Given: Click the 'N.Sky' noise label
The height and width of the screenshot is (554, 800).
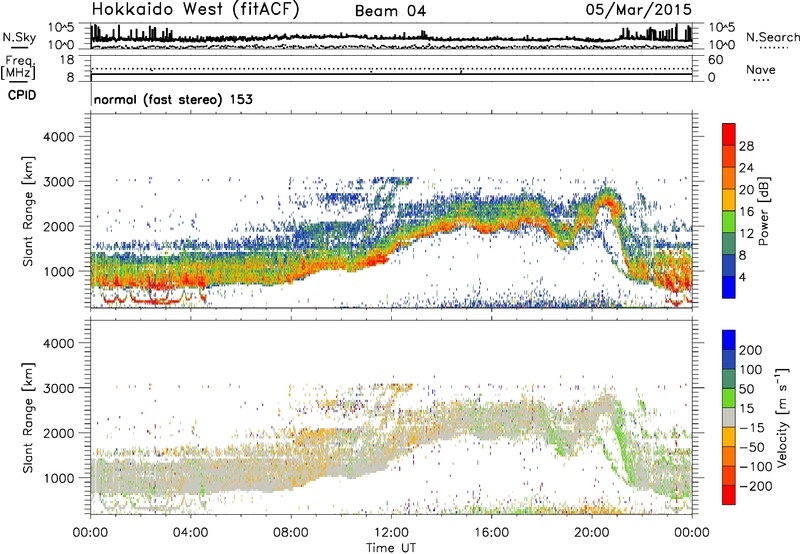Looking at the screenshot, I should (x=19, y=37).
